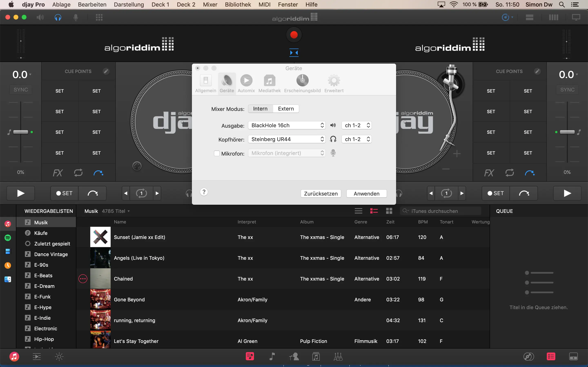Open the Ausgabe device dropdown
The image size is (588, 367).
[x=287, y=125]
